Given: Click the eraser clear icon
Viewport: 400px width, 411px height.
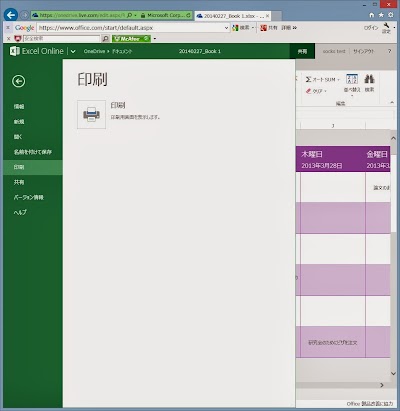Looking at the screenshot, I should click(309, 91).
